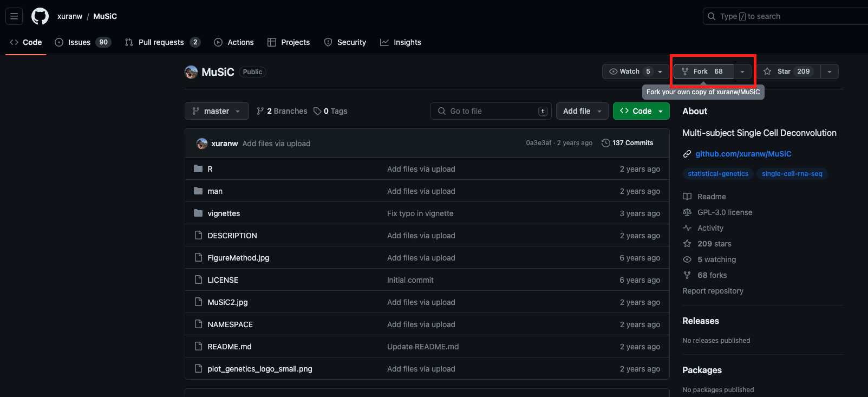The image size is (868, 397).
Task: Expand the star lists dropdown arrow
Action: [x=830, y=71]
